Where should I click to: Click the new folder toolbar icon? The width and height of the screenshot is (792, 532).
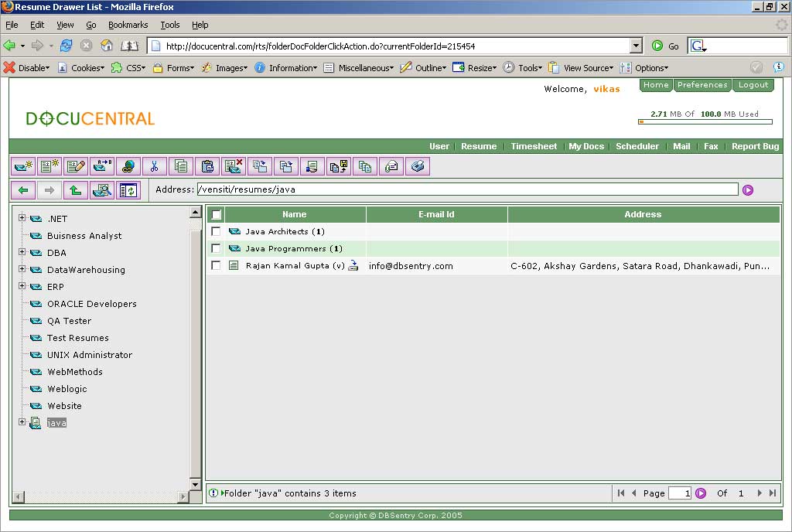click(x=24, y=165)
